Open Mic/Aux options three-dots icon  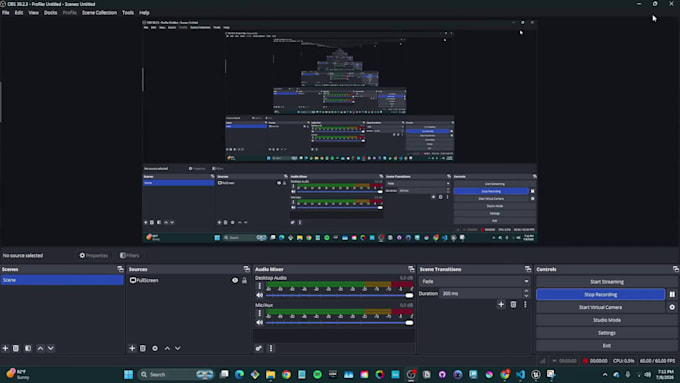(x=259, y=313)
